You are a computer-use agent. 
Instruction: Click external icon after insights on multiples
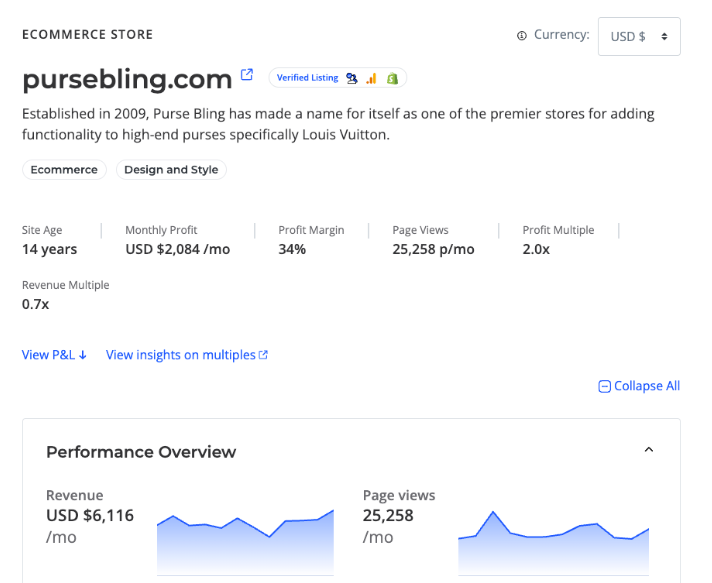tap(264, 355)
